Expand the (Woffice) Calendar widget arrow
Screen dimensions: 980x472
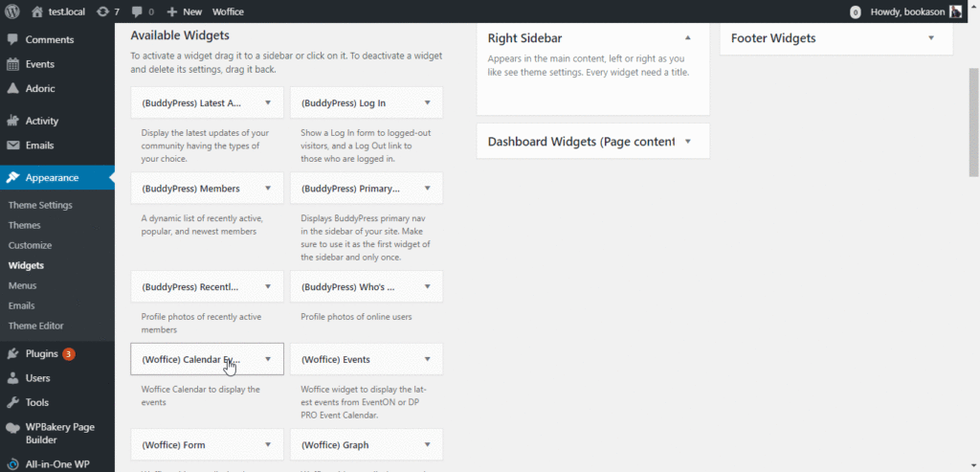(268, 360)
